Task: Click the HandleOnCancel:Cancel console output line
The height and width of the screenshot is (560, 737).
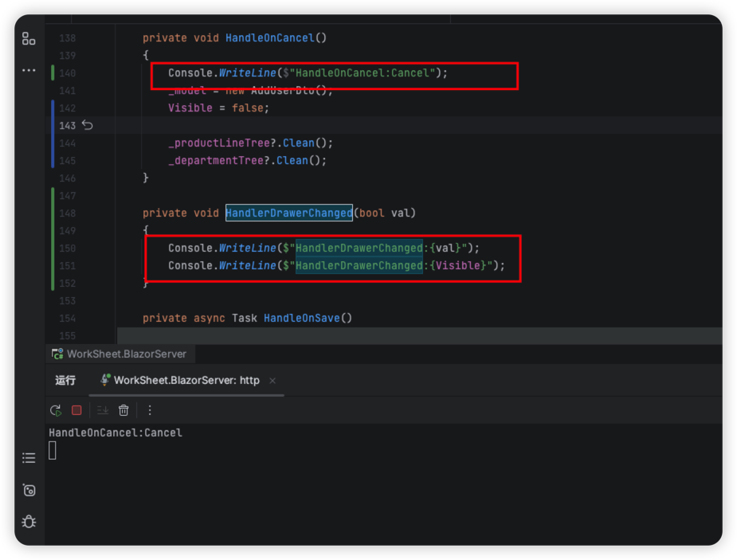Action: 115,433
